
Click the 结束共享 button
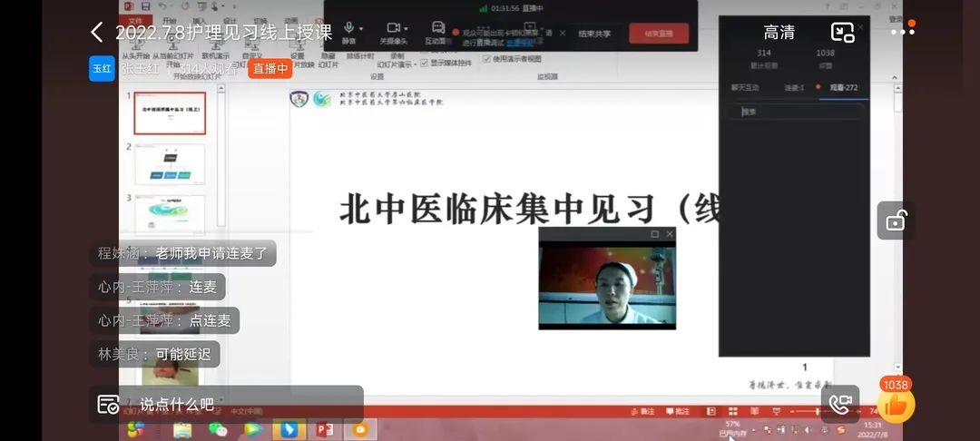(x=595, y=34)
